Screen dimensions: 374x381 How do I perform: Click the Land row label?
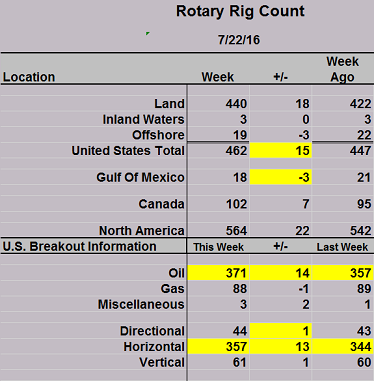(x=169, y=104)
